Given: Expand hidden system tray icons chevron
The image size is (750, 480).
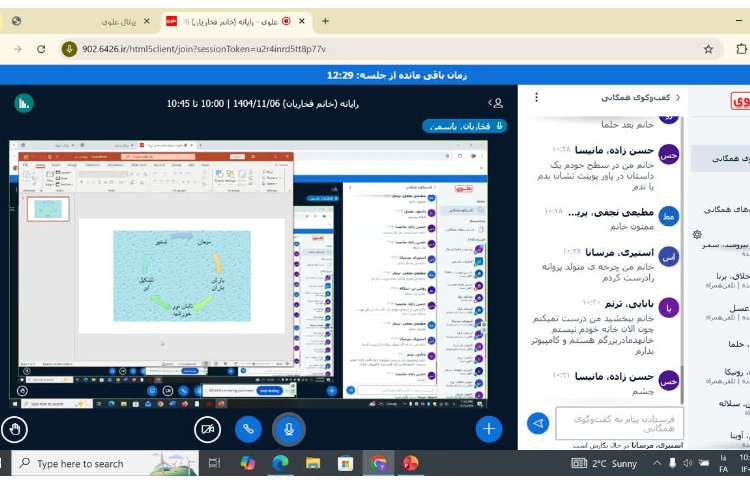Looking at the screenshot, I should [657, 463].
